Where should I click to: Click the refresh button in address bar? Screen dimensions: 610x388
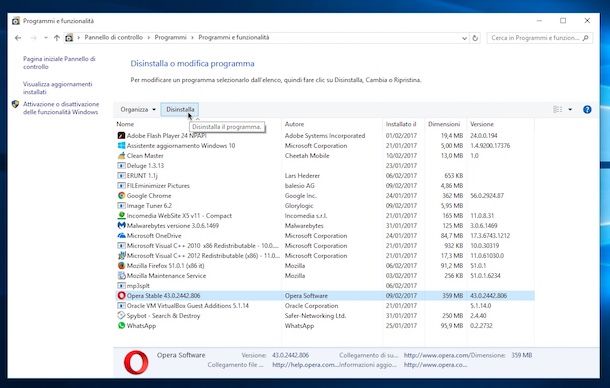tap(475, 38)
